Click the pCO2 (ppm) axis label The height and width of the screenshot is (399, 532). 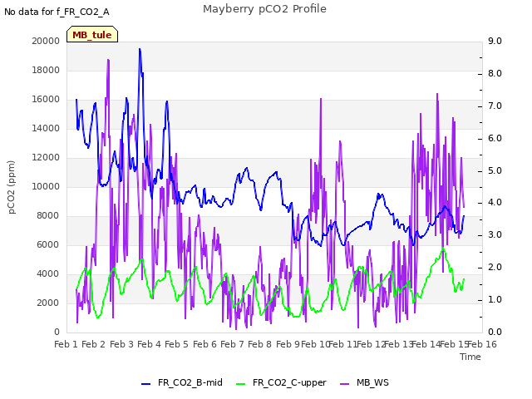[12, 187]
